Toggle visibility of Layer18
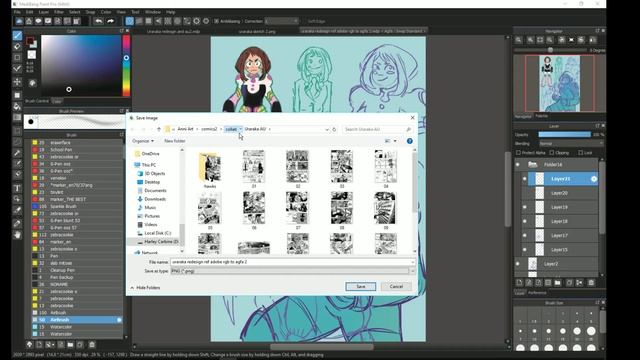 (x=524, y=221)
